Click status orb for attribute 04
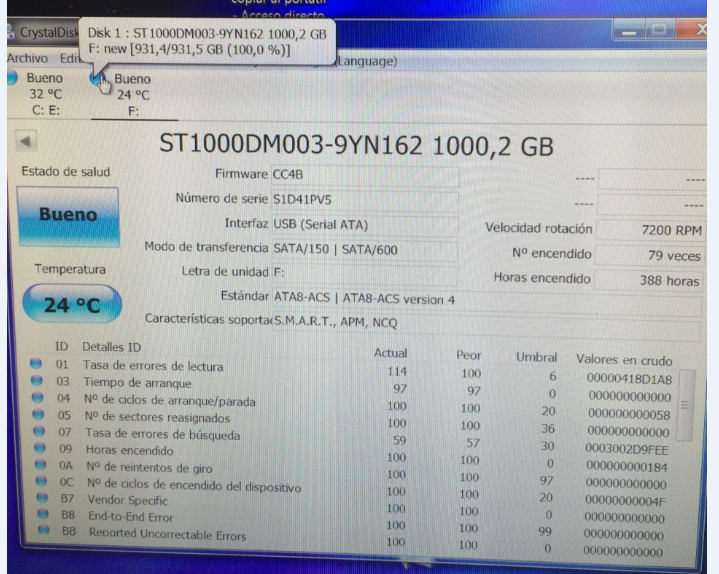The height and width of the screenshot is (574, 719). 38,397
